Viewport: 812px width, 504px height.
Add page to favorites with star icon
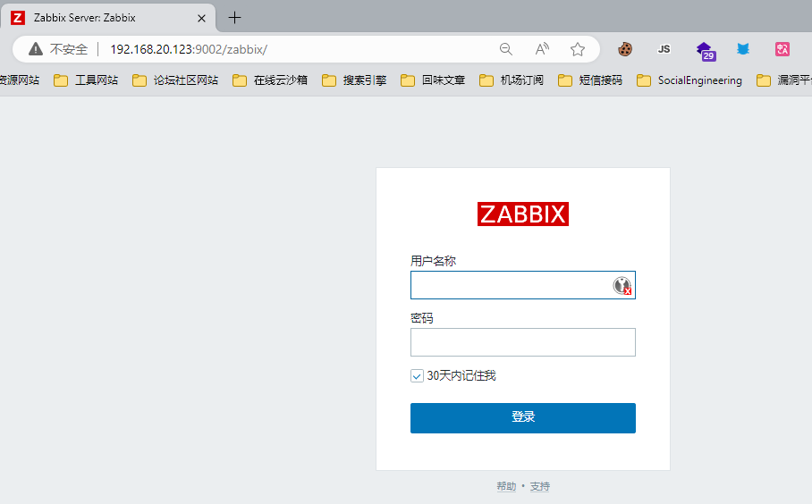578,49
